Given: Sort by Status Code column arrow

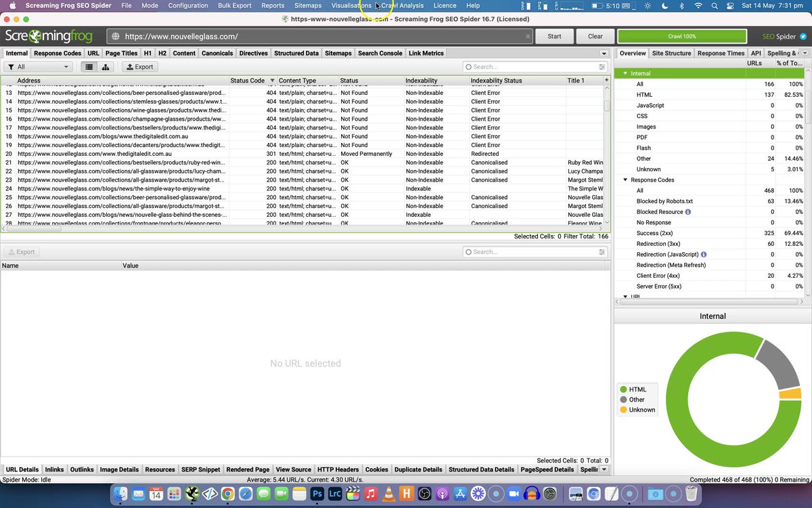Looking at the screenshot, I should click(272, 81).
